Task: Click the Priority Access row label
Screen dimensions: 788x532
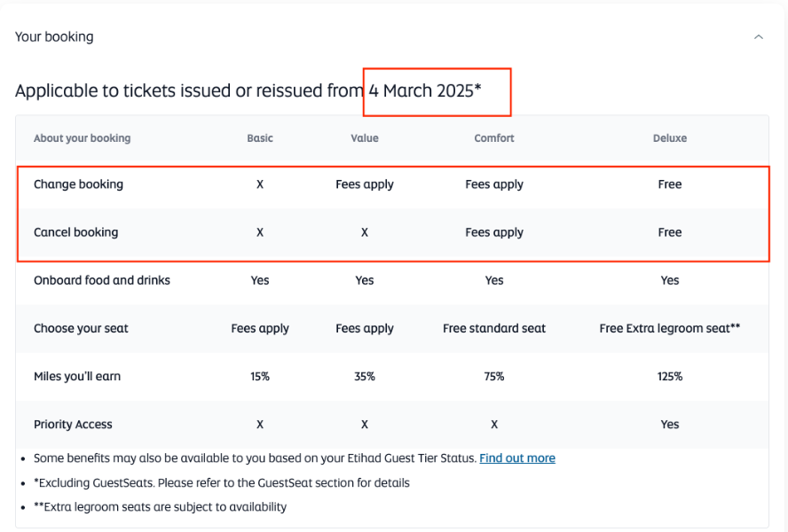Action: coord(73,425)
